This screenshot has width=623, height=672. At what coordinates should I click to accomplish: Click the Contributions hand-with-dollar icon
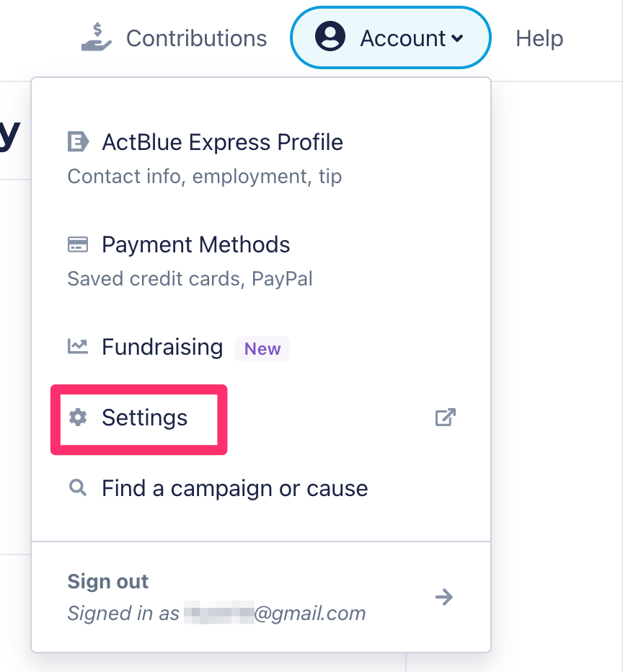[x=97, y=37]
